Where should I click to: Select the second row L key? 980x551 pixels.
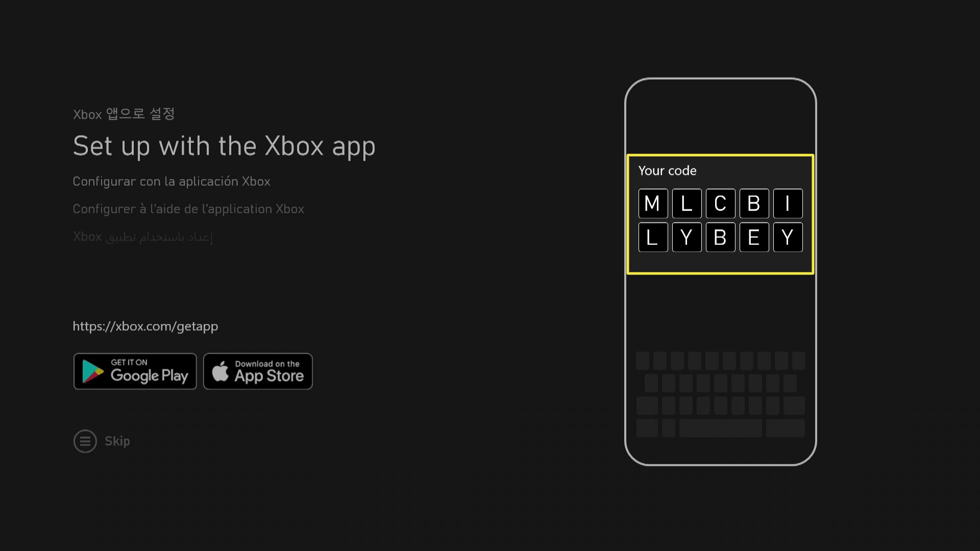[x=652, y=237]
